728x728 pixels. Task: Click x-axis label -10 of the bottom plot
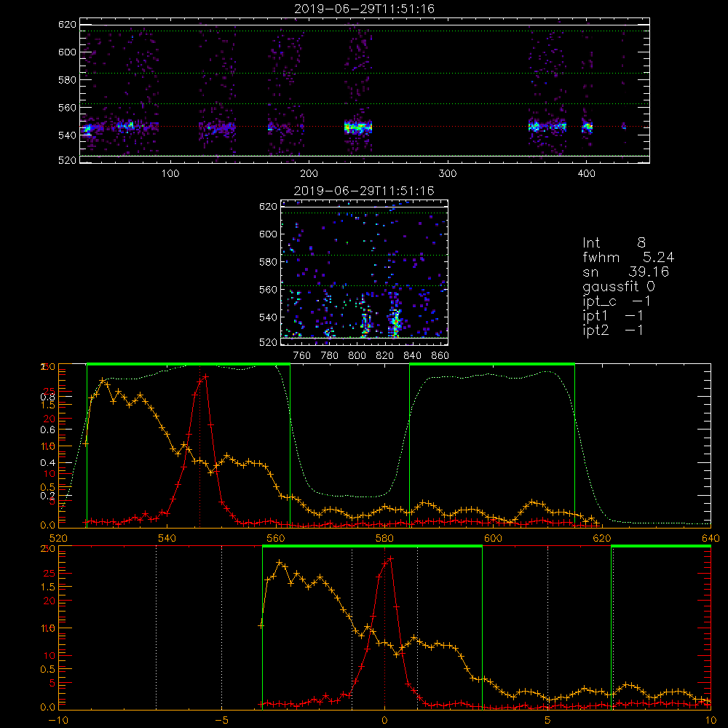(58, 721)
